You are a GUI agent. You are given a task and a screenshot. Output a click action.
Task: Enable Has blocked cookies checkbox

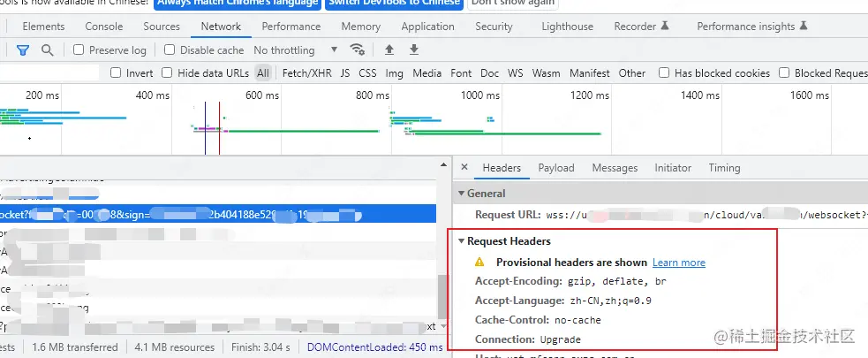(664, 72)
